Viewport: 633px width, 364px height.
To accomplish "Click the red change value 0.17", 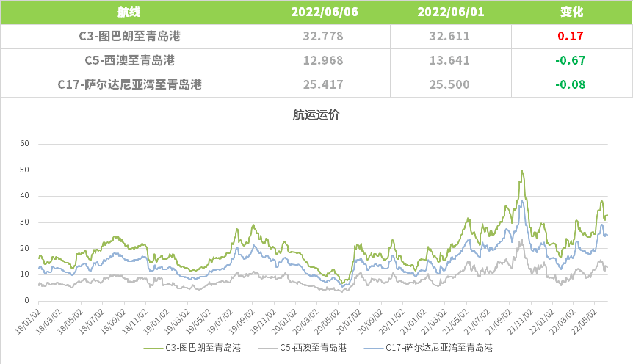I will (571, 36).
